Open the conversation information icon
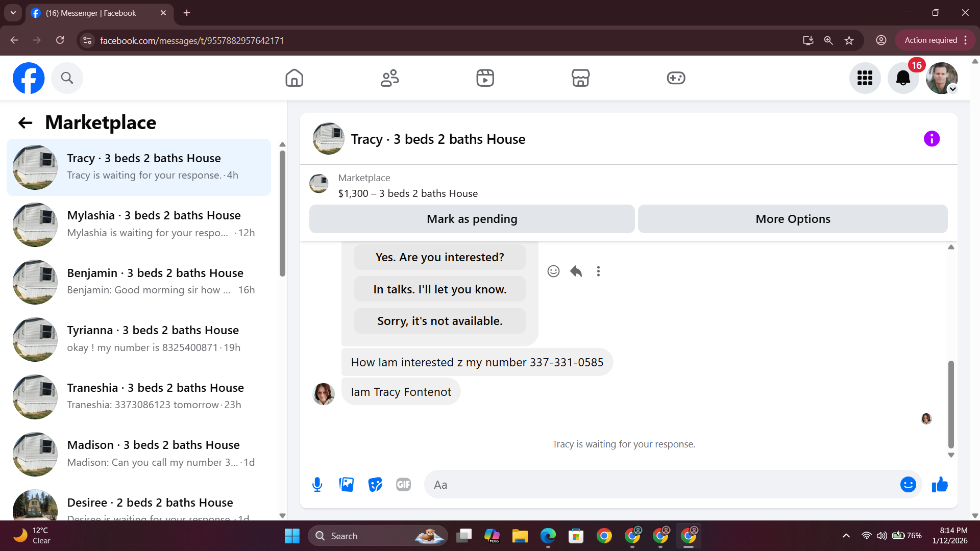The height and width of the screenshot is (551, 980). click(932, 139)
